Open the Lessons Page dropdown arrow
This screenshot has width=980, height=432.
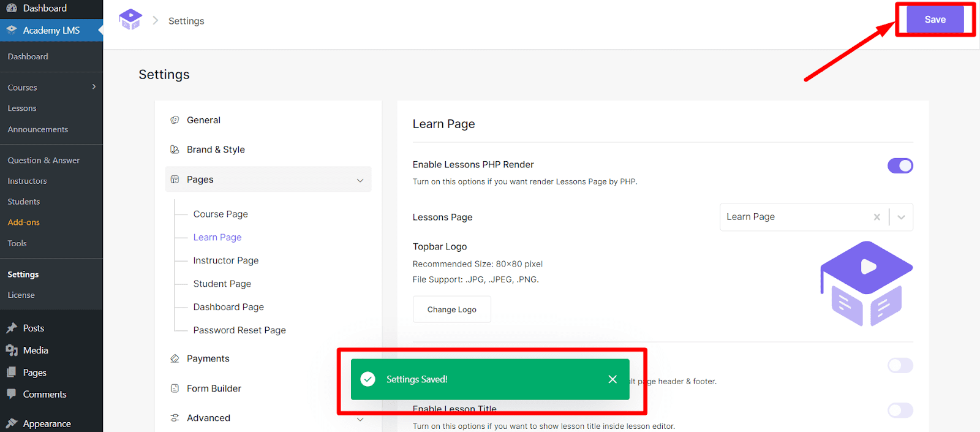901,217
